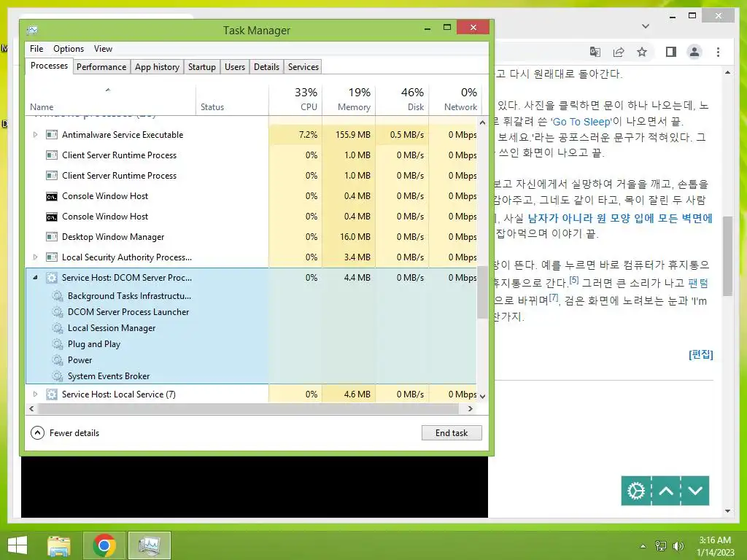
Task: Click the Power service gear icon
Action: pos(58,360)
